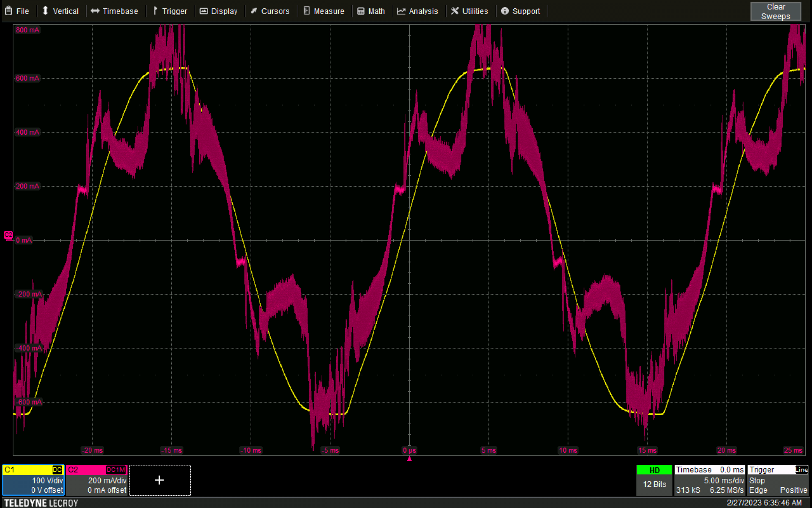The width and height of the screenshot is (812, 508).
Task: Open the Trigger descriptor box
Action: click(778, 480)
